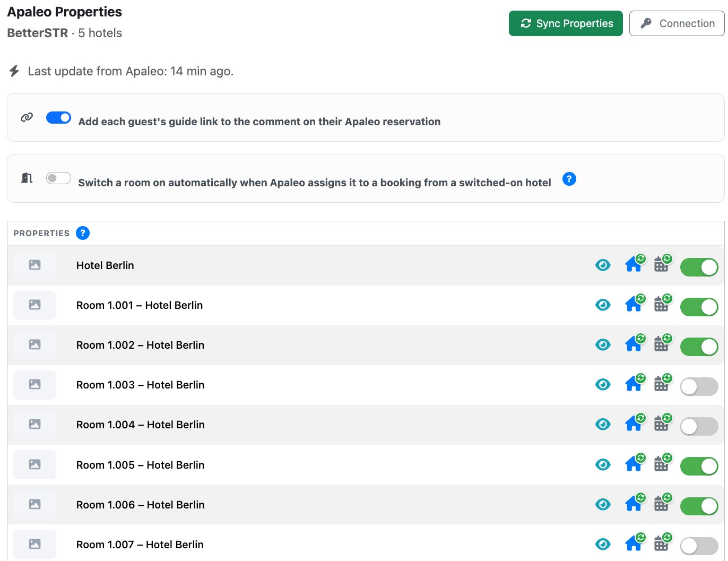Preview Hotel Berlin with eye icon

(603, 265)
